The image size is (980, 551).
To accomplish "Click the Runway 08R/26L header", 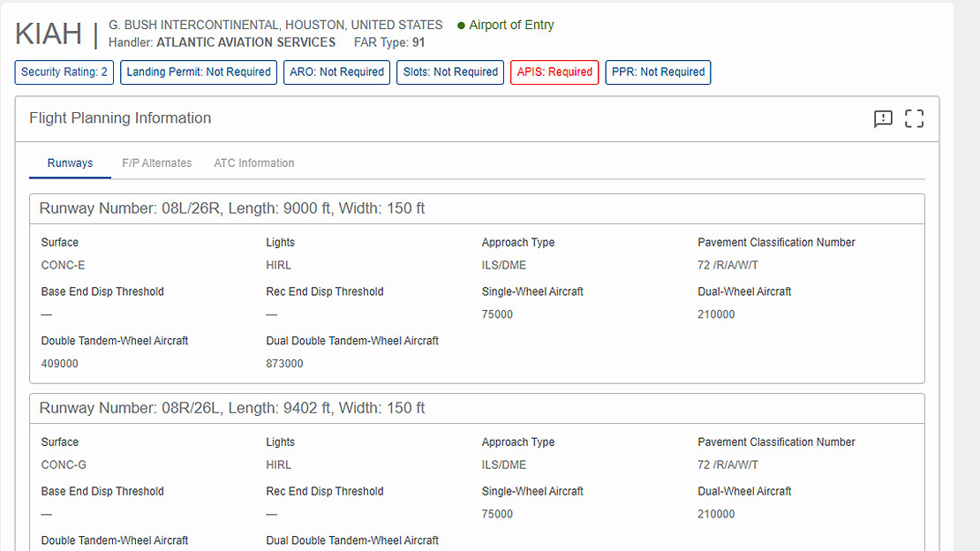I will point(232,409).
